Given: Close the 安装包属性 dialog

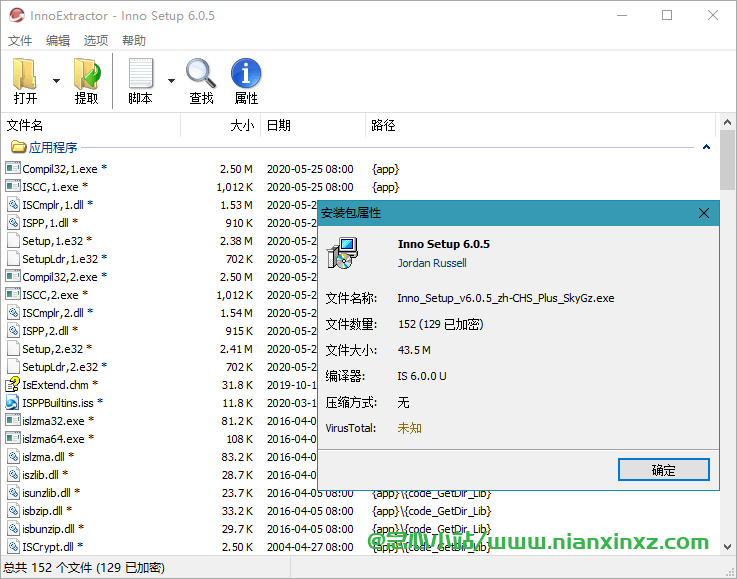Looking at the screenshot, I should click(x=704, y=213).
